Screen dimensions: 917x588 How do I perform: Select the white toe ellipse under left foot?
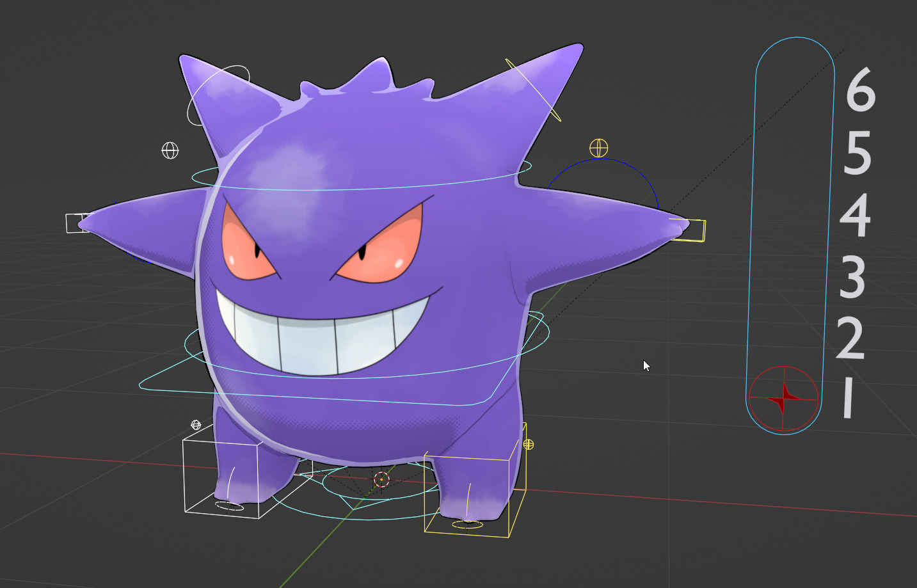point(229,506)
